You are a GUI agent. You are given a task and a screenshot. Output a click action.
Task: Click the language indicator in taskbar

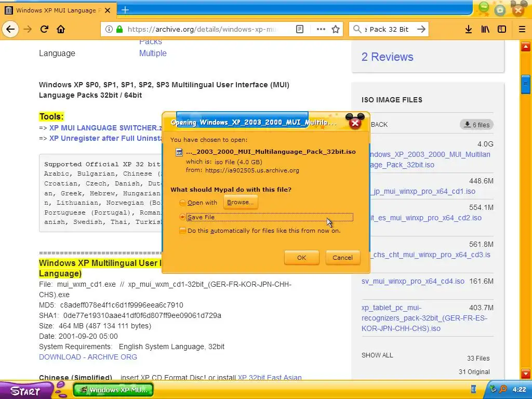click(x=473, y=390)
